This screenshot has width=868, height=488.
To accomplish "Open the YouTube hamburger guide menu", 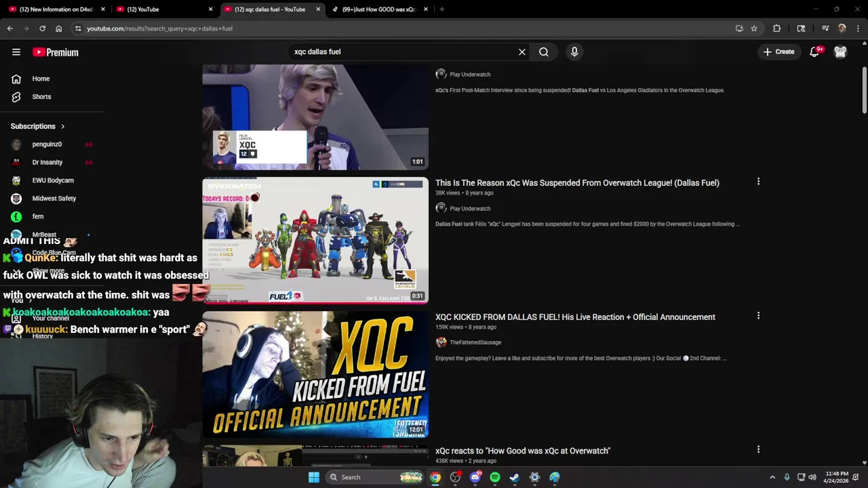I will point(16,52).
